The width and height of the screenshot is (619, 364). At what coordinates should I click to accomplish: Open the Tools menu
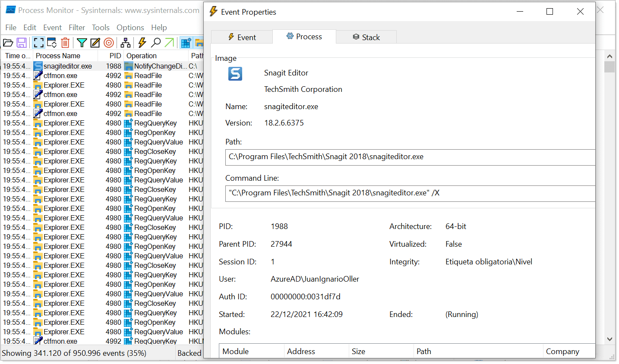tap(101, 28)
